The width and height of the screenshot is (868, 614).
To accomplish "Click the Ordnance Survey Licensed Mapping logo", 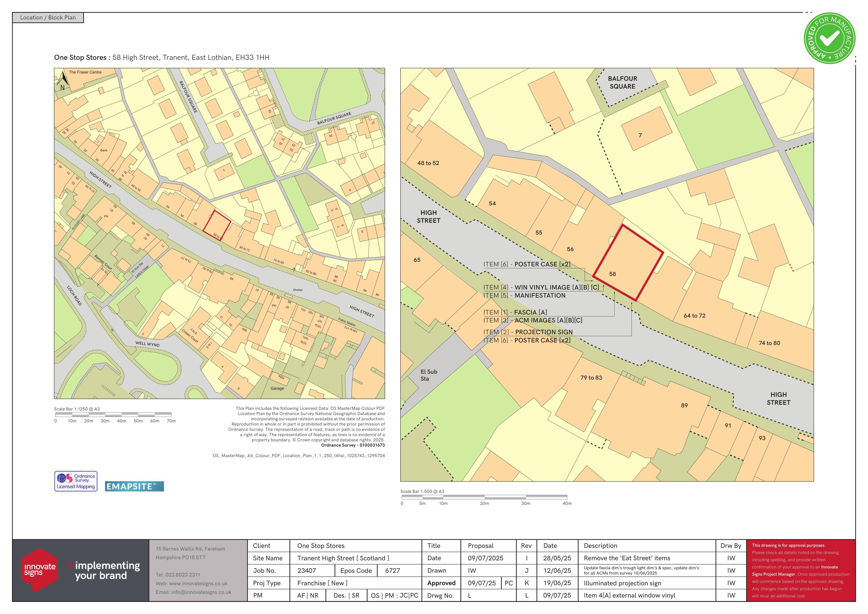I will 76,481.
